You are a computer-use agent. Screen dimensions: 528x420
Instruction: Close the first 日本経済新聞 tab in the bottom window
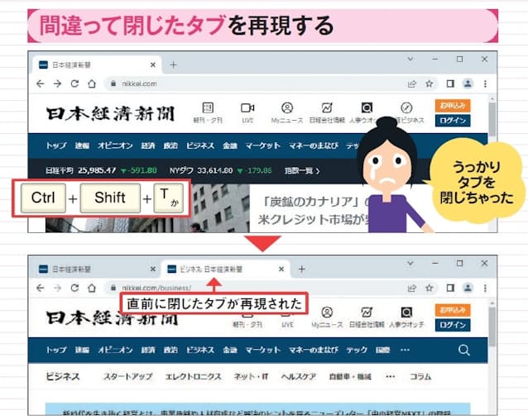point(153,269)
